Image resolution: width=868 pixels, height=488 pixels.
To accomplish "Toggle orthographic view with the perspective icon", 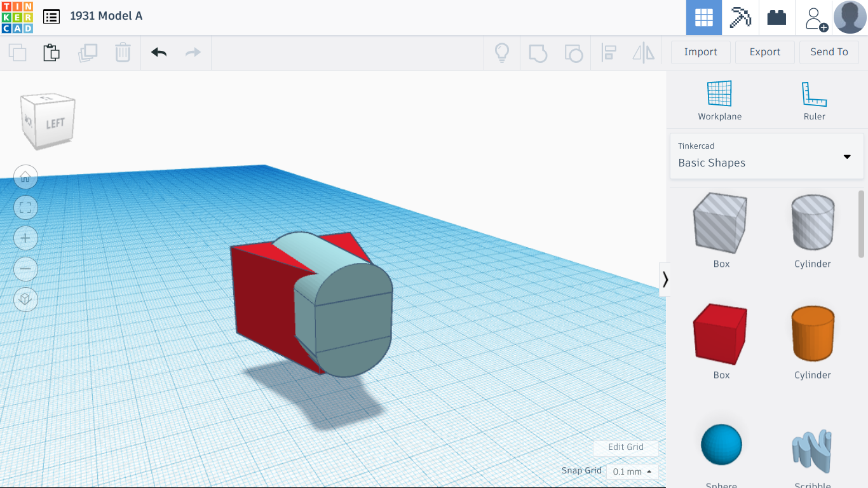I will coord(25,299).
